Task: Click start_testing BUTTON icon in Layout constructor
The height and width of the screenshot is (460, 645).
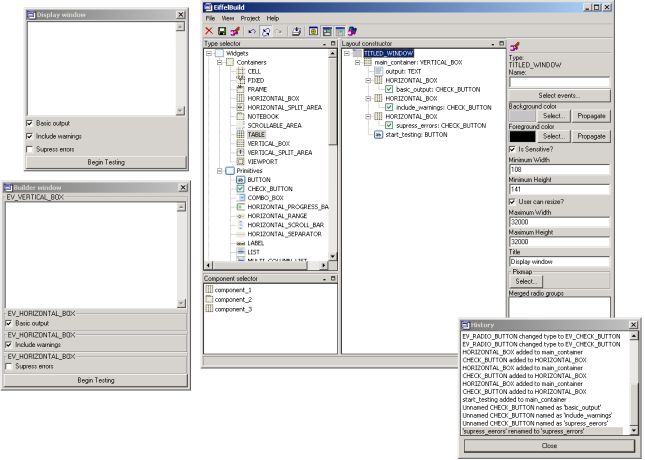Action: click(x=378, y=135)
